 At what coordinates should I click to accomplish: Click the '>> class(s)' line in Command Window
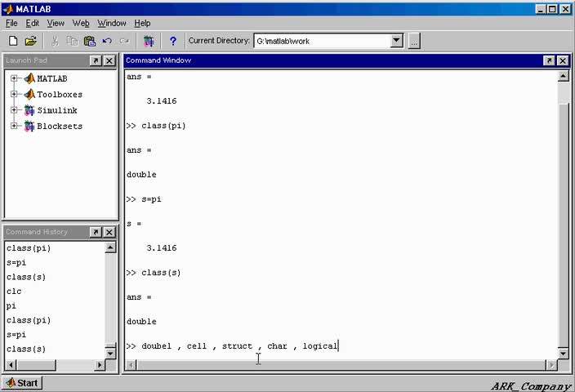154,273
